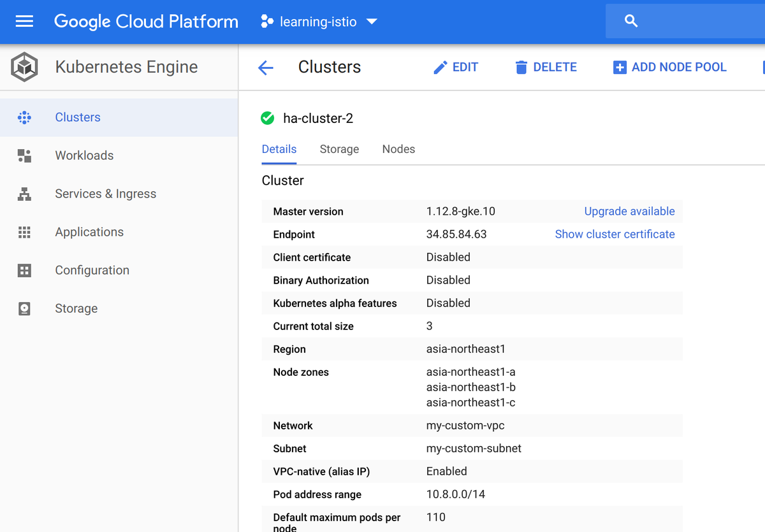The image size is (765, 532).
Task: Click the maximum pods value 110
Action: (436, 517)
